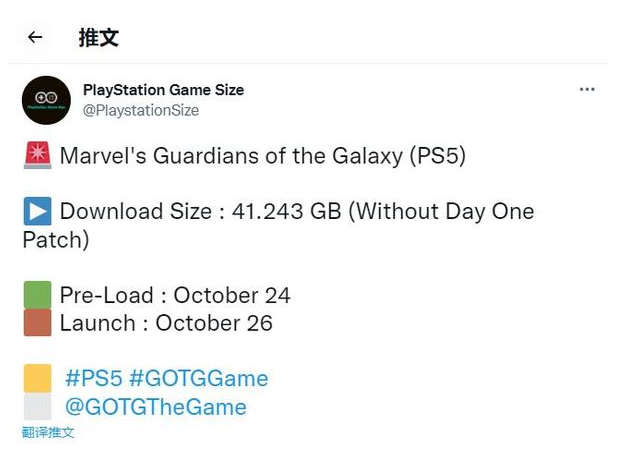Click the PlayStation Game Size avatar
This screenshot has height=456, width=617.
coord(46,100)
